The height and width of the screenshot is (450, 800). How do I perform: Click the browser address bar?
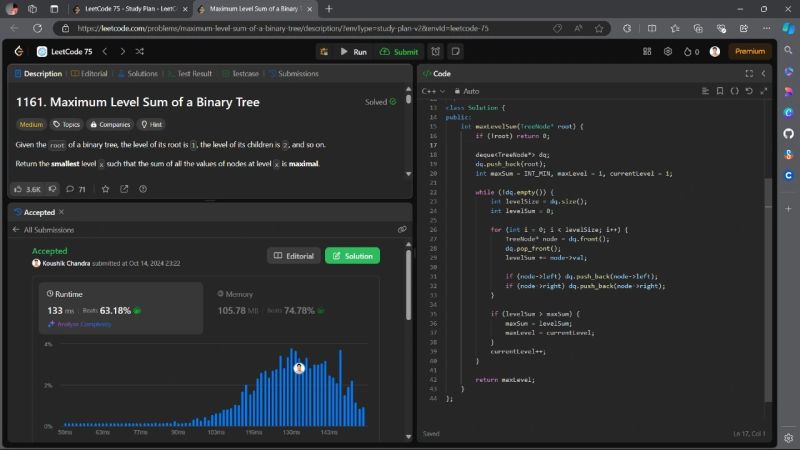[x=311, y=29]
